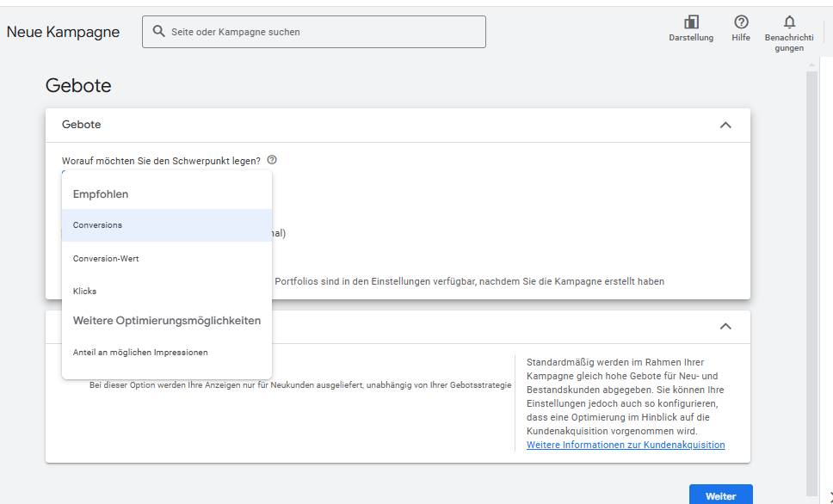Collapse the Gebote section chevron

[x=725, y=125]
